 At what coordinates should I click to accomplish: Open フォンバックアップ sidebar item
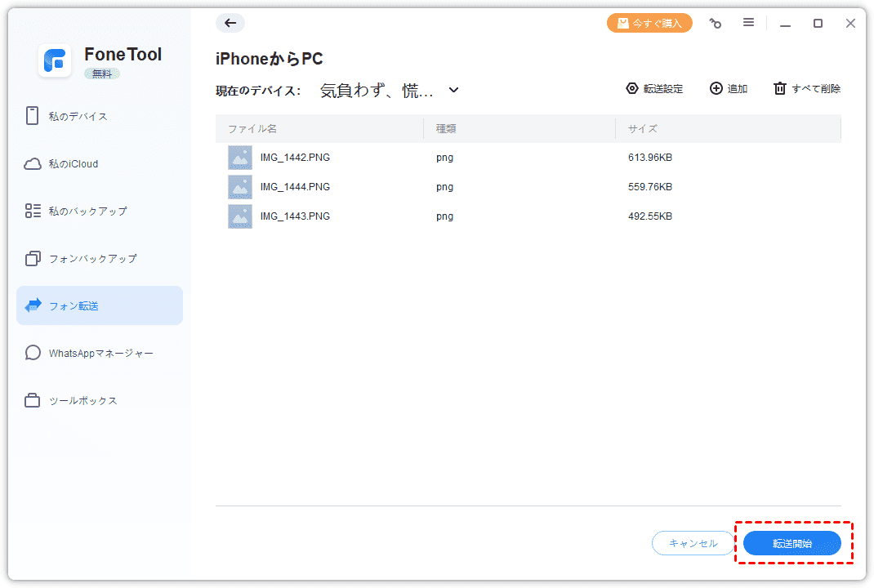click(92, 258)
